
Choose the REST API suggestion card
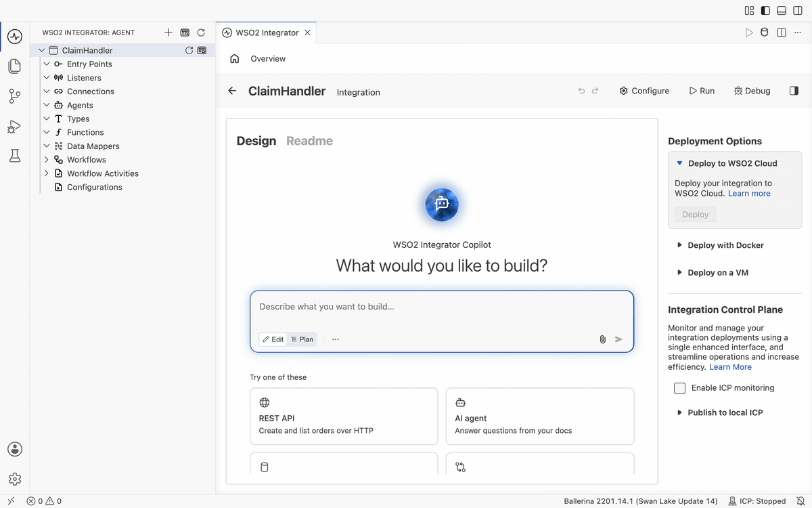click(344, 416)
